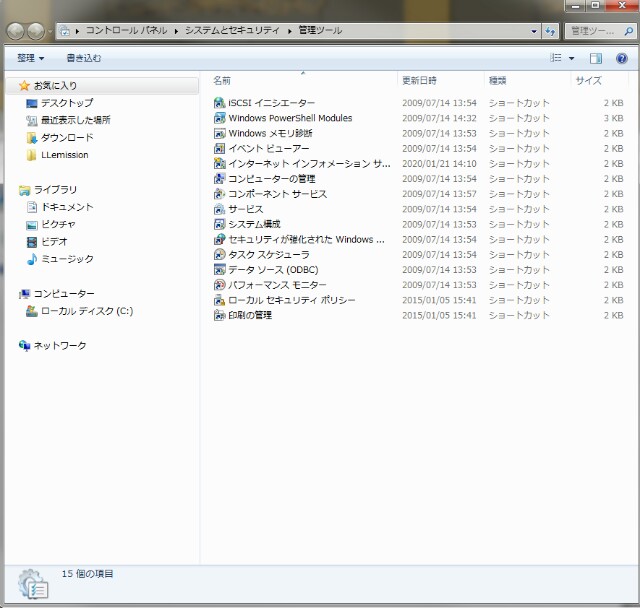
Task: Select the LLemission folder in sidebar
Action: [64, 155]
